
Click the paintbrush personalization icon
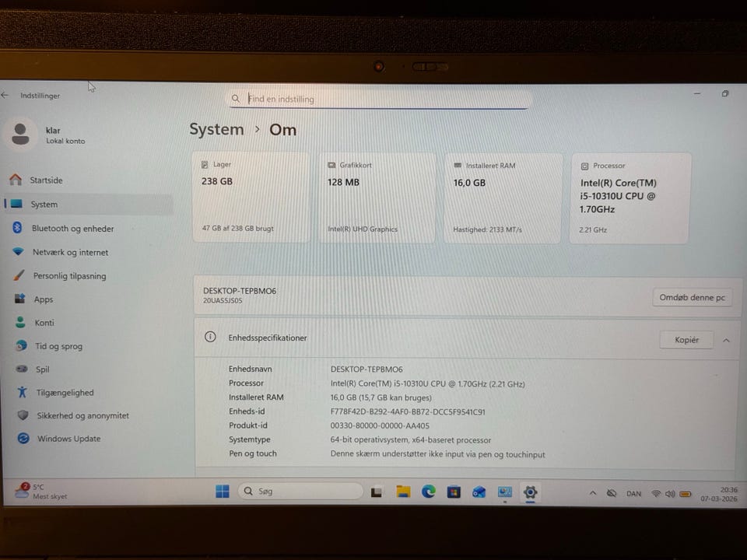[19, 275]
